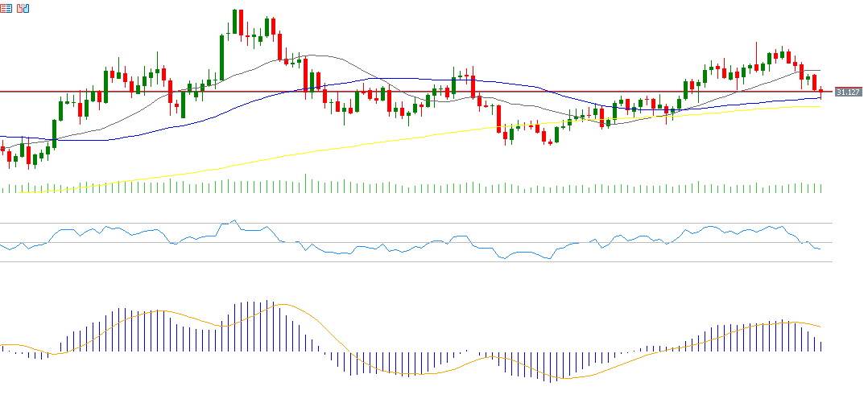Click the oscillator's upper level line
The height and width of the screenshot is (407, 868).
click(403, 223)
